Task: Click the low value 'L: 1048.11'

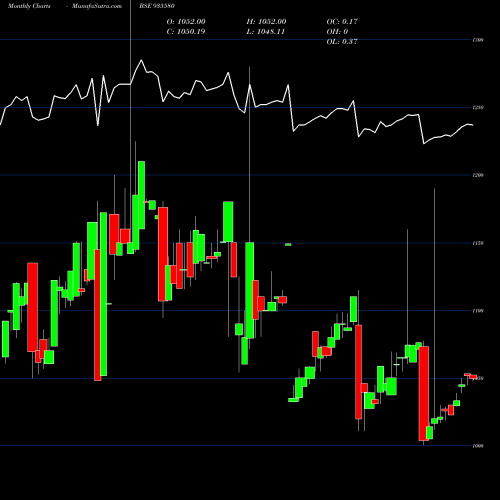Action: pyautogui.click(x=266, y=31)
